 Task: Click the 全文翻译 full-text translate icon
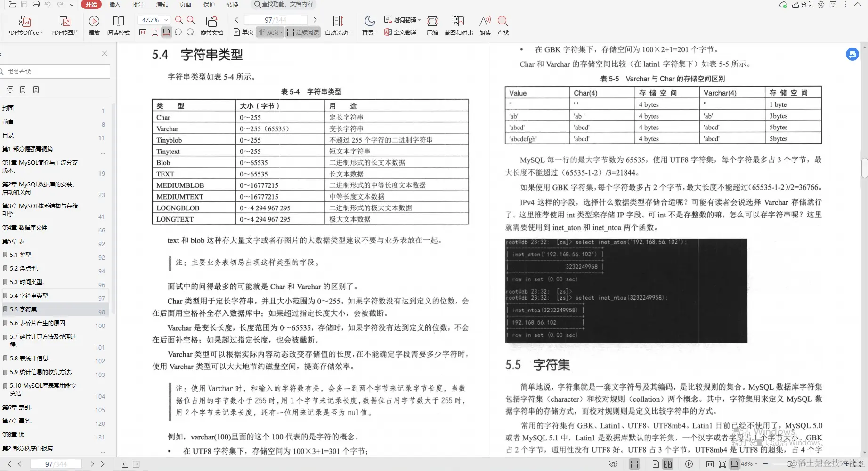400,33
